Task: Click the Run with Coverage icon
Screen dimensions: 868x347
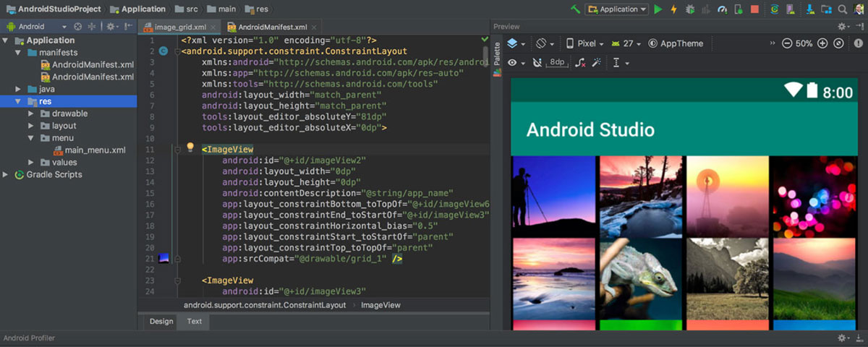Action: tap(707, 9)
